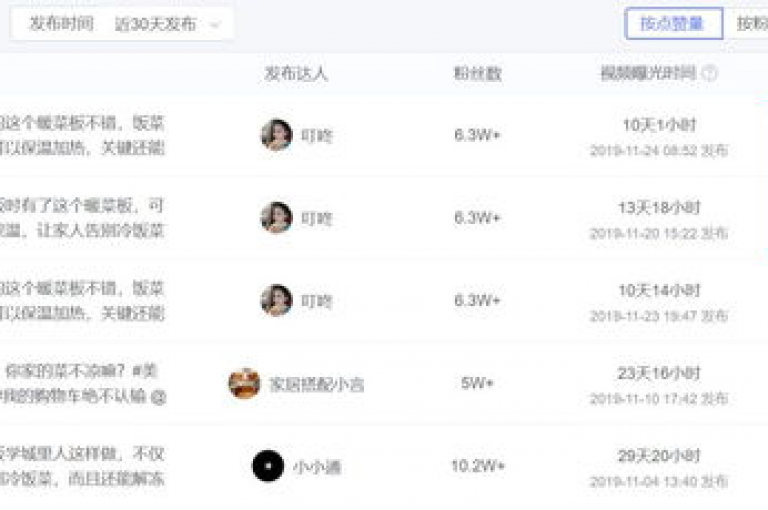Screen dimensions: 768x510
Task: Open video description in the 29天20小时 row
Action: 82,466
